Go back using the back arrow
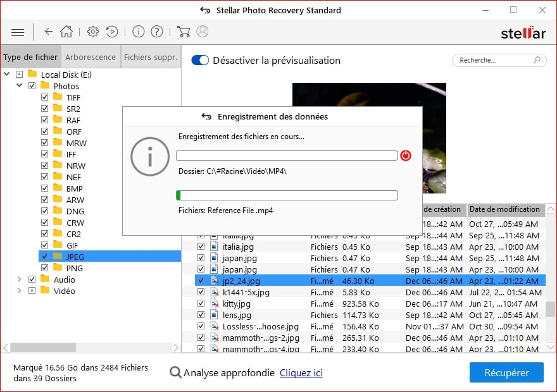Image resolution: width=557 pixels, height=392 pixels. pyautogui.click(x=49, y=32)
